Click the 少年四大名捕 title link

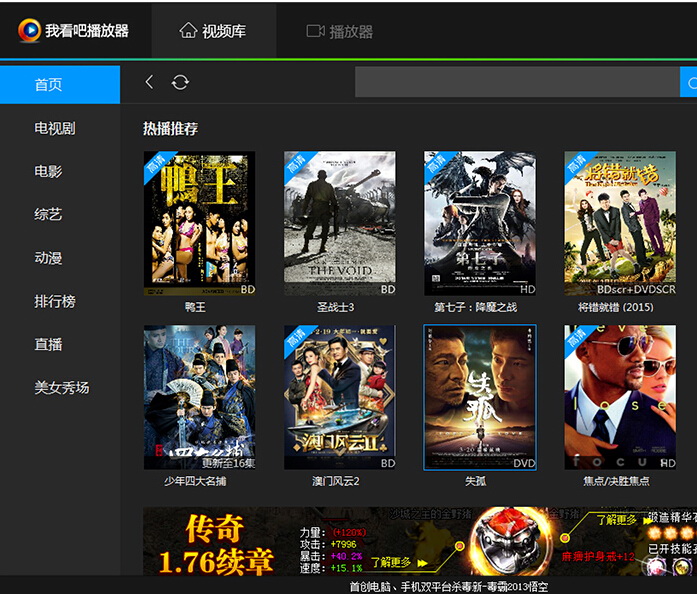click(x=195, y=481)
